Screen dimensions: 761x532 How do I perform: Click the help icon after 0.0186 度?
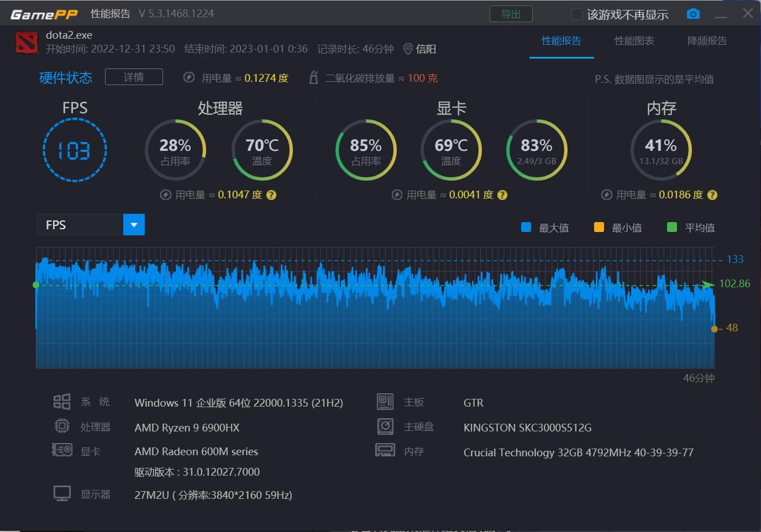pyautogui.click(x=712, y=194)
